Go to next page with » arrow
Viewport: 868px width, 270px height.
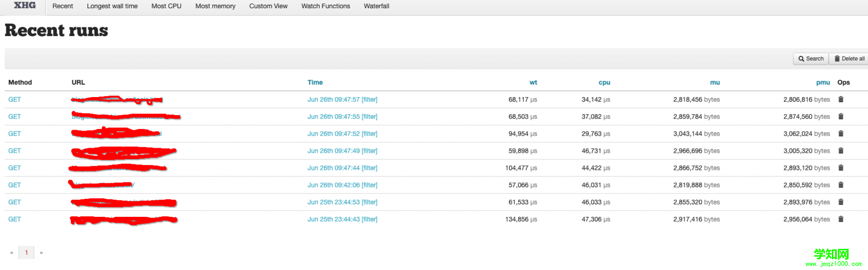coord(41,252)
